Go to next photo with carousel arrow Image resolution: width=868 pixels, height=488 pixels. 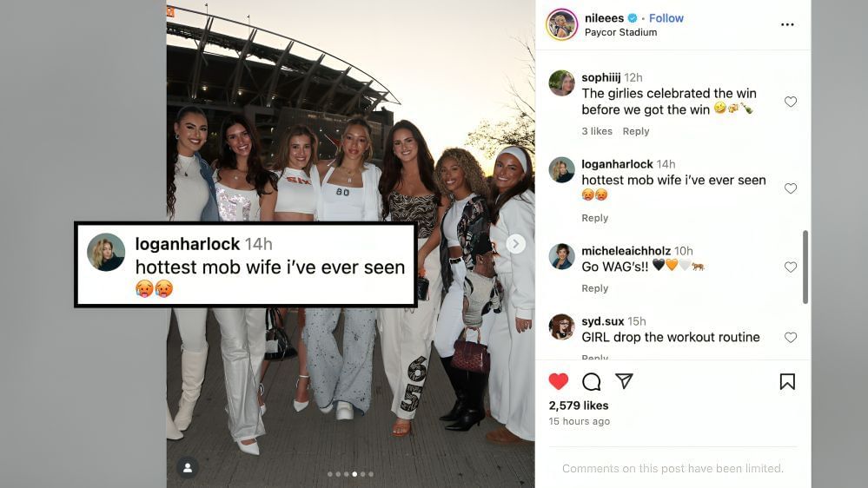coord(515,243)
